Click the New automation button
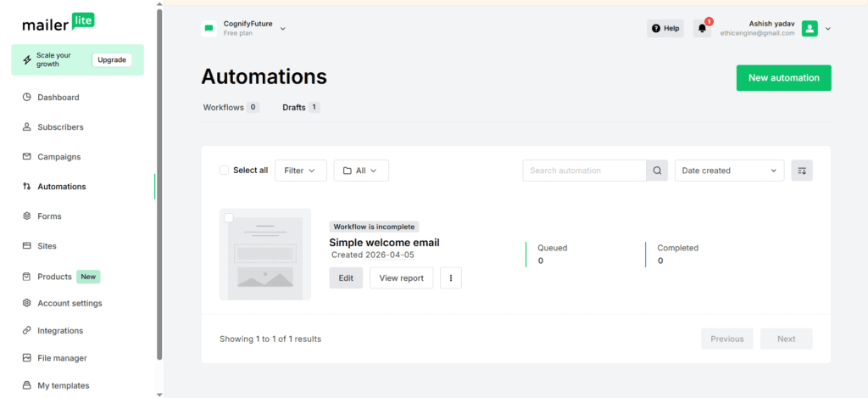This screenshot has height=398, width=868. [x=783, y=78]
